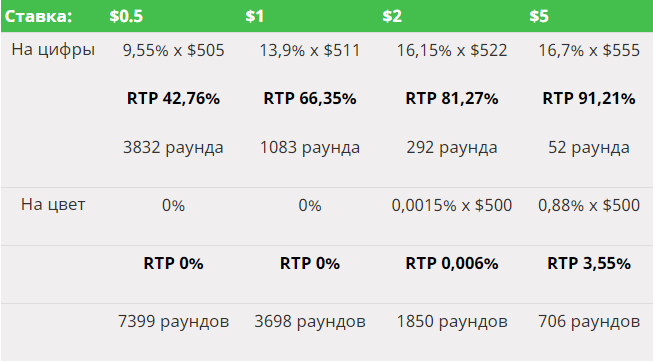Click the 13,9% x $511 cell
653x361 pixels.
pos(310,50)
